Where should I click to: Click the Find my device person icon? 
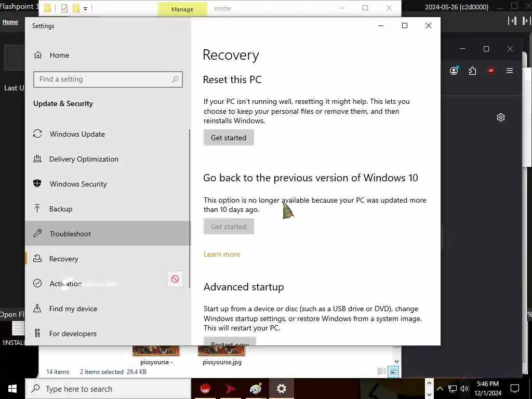37,308
